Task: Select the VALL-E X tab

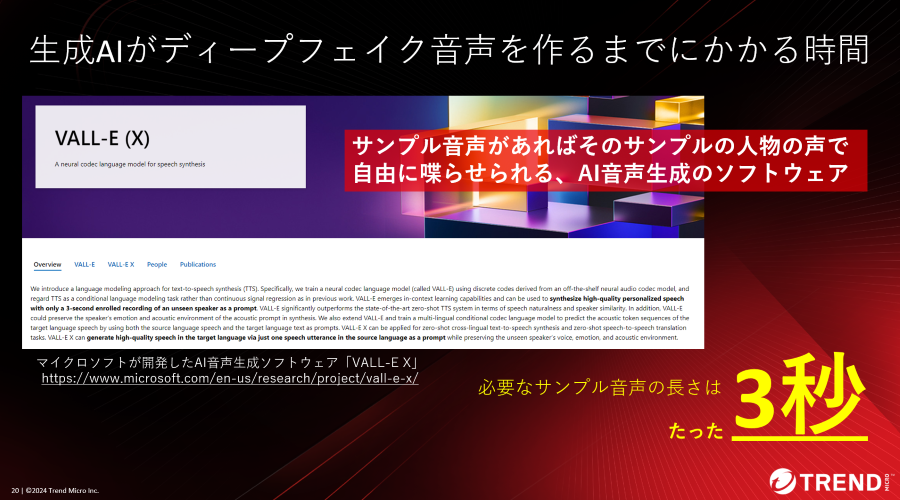Action: (121, 265)
